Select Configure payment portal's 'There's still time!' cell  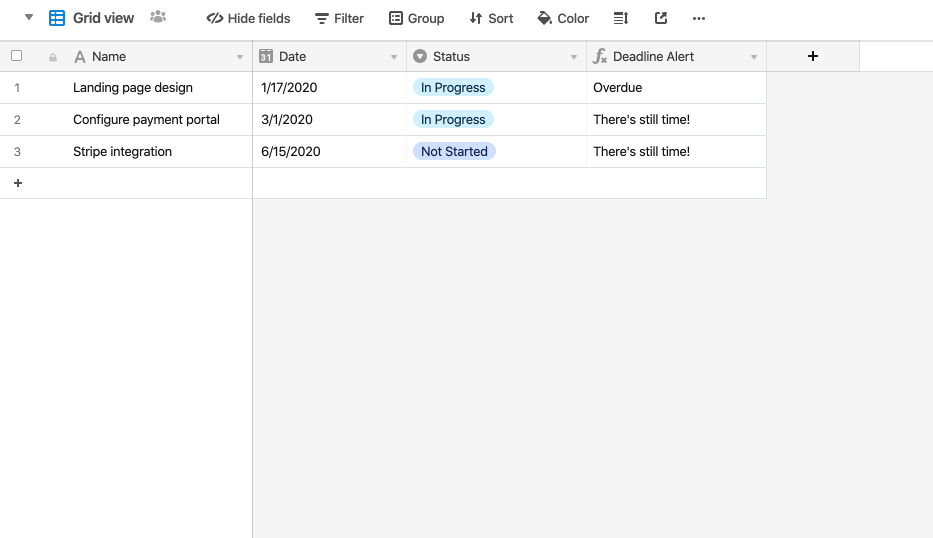coord(676,120)
